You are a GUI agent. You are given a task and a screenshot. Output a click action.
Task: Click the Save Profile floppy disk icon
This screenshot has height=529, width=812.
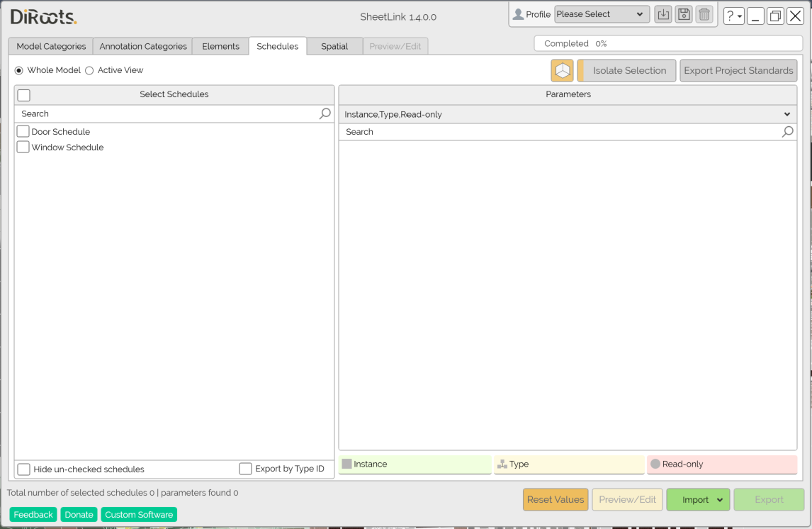point(684,13)
